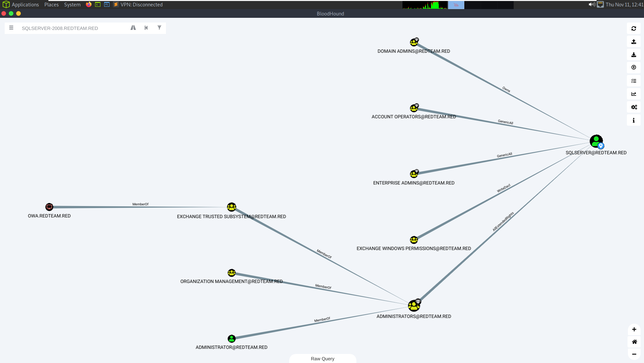Click the system monitor graph in panel
Viewport: 644px width, 363px height.
[x=425, y=5]
